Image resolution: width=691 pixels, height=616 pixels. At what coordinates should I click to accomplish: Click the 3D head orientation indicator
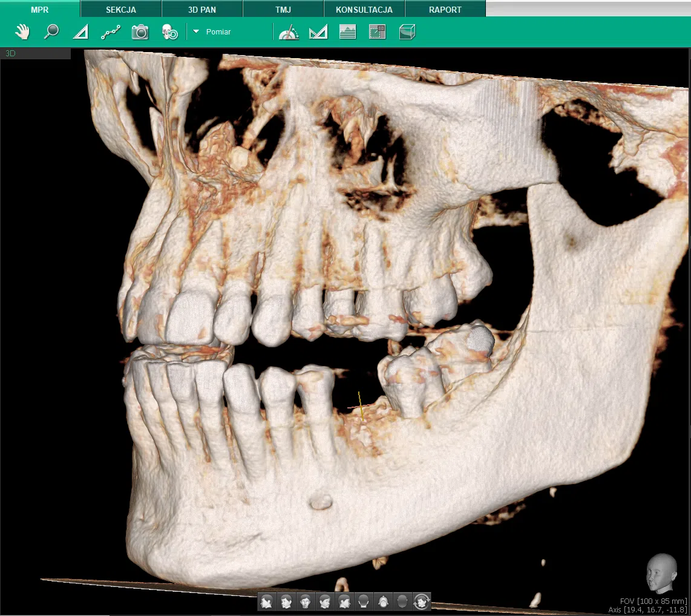pos(661,573)
